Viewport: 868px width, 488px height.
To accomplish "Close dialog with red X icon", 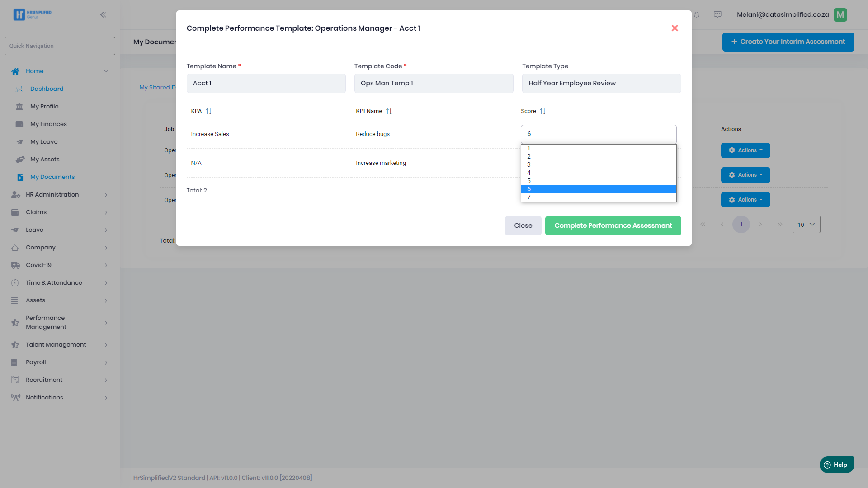I will click(x=675, y=28).
